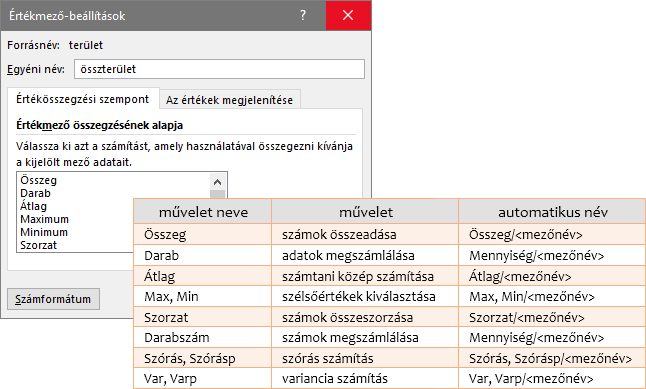Open Az értékek megjelenítése tab
The width and height of the screenshot is (646, 389).
(229, 100)
